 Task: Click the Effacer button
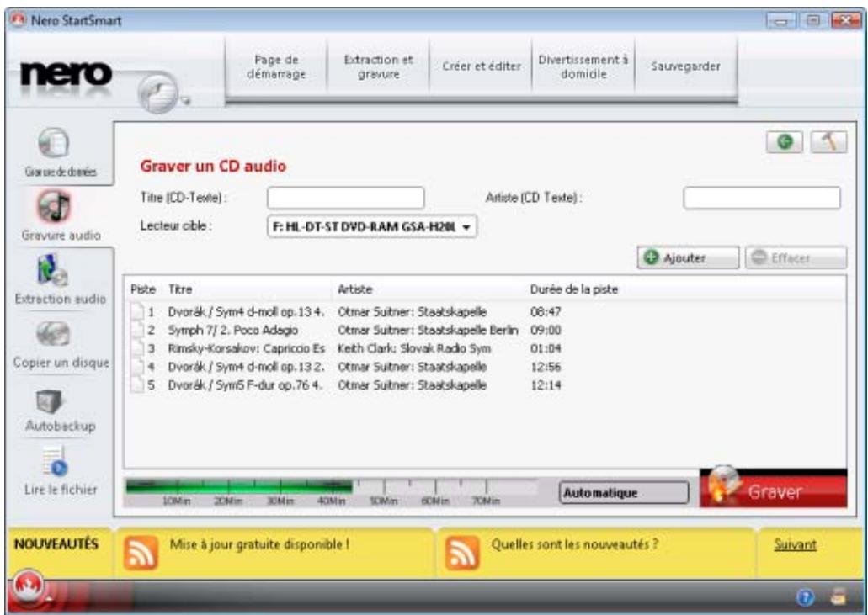(x=796, y=257)
